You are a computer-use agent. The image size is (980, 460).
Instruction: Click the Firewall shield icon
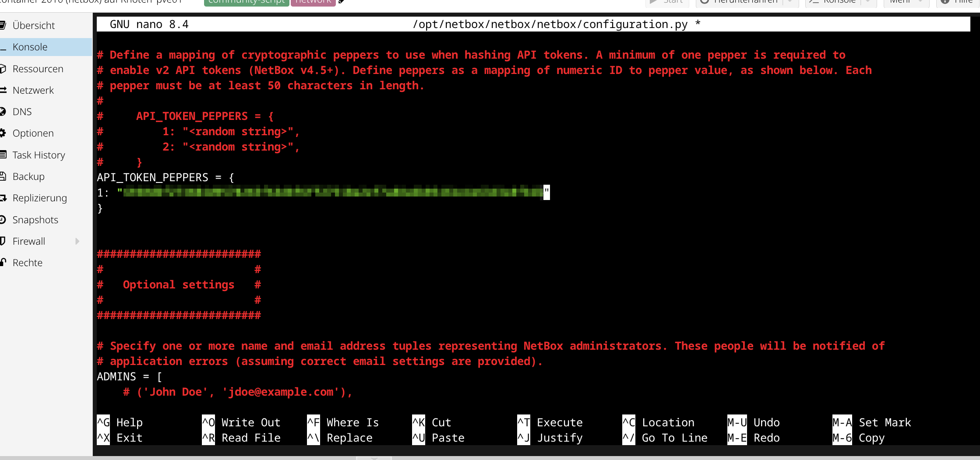pos(3,241)
